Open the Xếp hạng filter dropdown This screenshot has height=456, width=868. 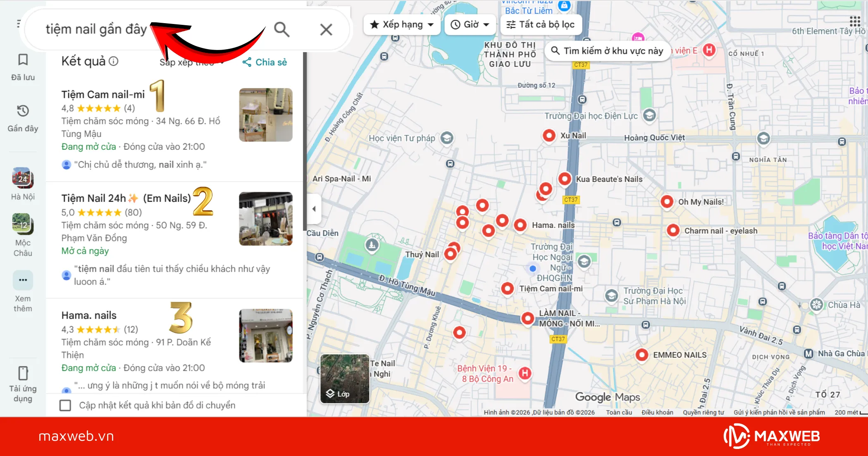(401, 24)
